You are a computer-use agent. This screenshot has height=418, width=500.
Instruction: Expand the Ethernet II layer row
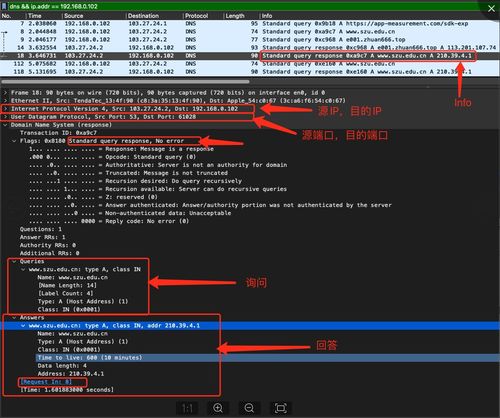coord(5,101)
